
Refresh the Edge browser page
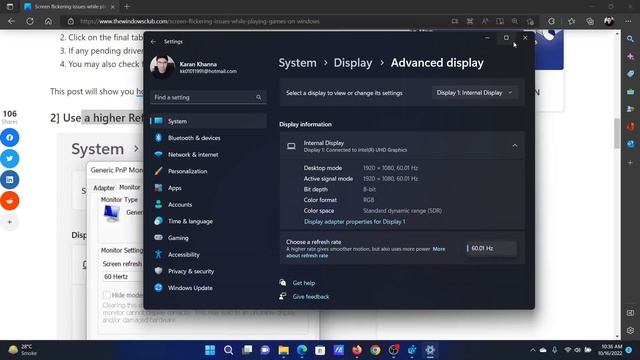click(x=30, y=21)
